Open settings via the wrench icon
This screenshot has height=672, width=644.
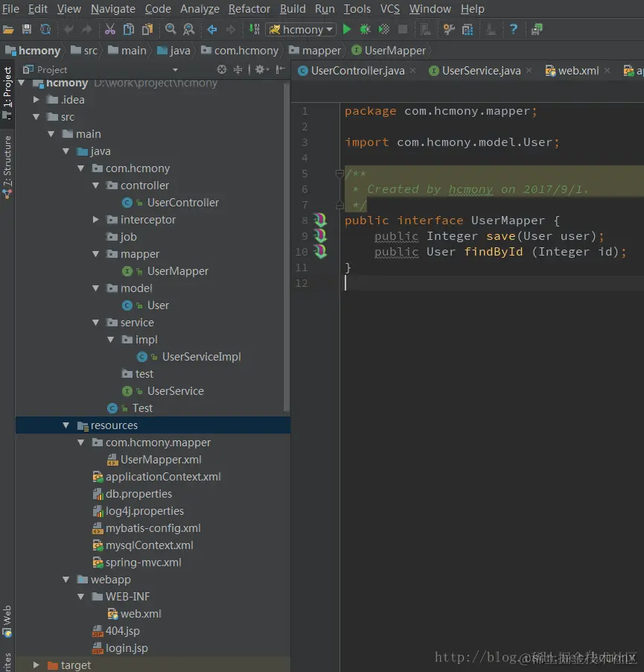[x=449, y=30]
